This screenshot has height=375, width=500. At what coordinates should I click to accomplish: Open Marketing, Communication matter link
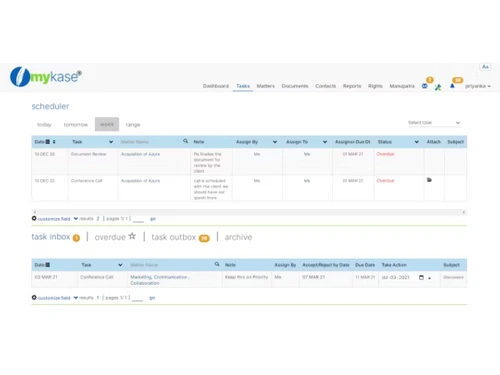click(160, 280)
